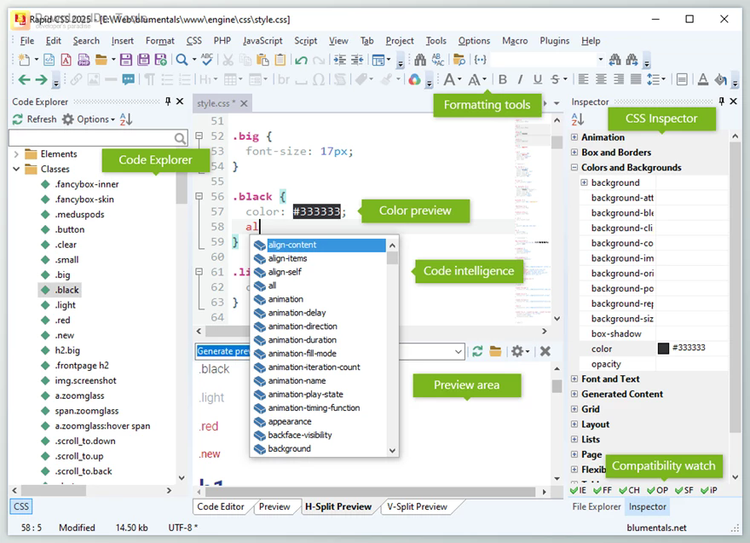Click the color #333333 swatch in Inspector
750x543 pixels.
(x=663, y=348)
